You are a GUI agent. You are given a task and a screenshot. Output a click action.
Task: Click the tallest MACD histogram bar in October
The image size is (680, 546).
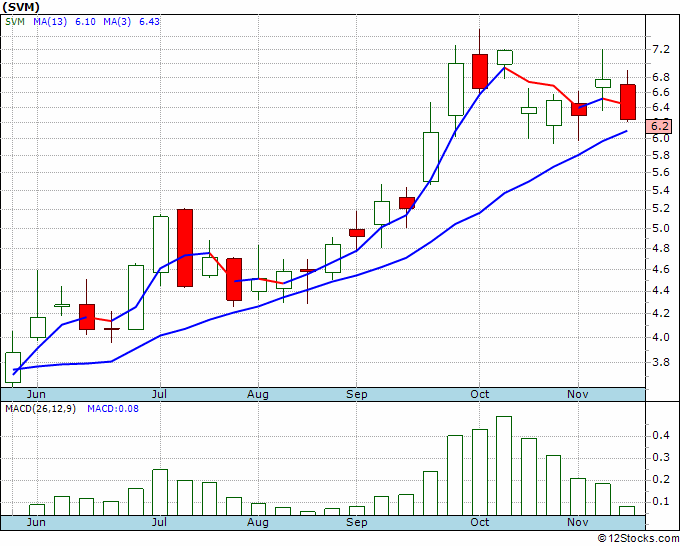pos(504,466)
